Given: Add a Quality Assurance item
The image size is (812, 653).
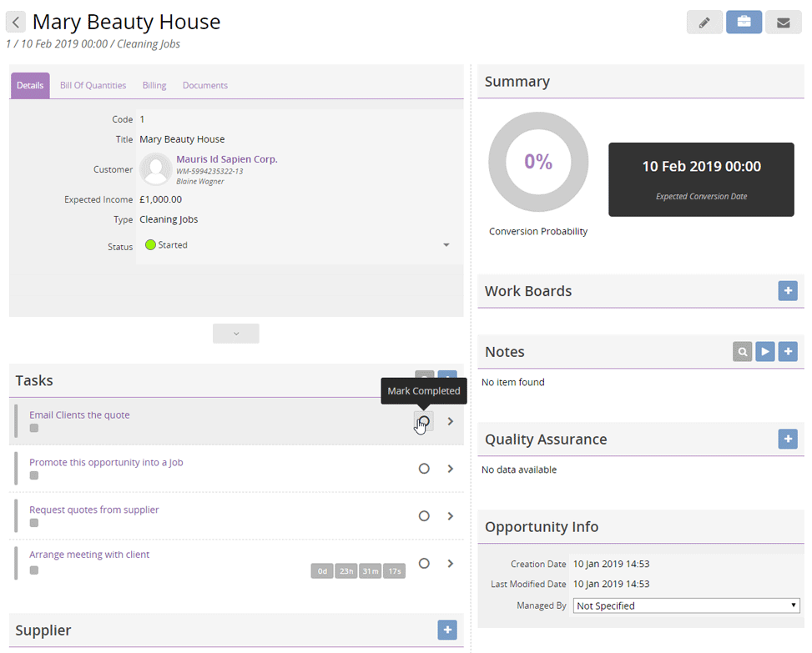Looking at the screenshot, I should (787, 439).
